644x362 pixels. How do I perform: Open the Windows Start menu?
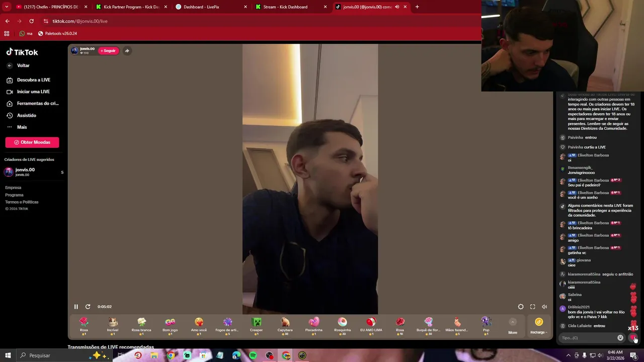8,355
